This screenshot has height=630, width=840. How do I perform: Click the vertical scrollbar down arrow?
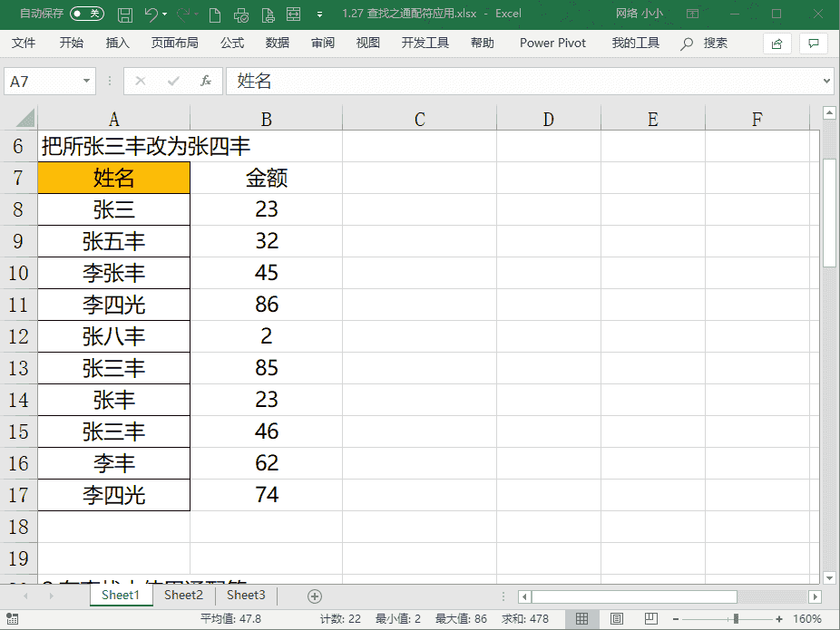pos(829,577)
